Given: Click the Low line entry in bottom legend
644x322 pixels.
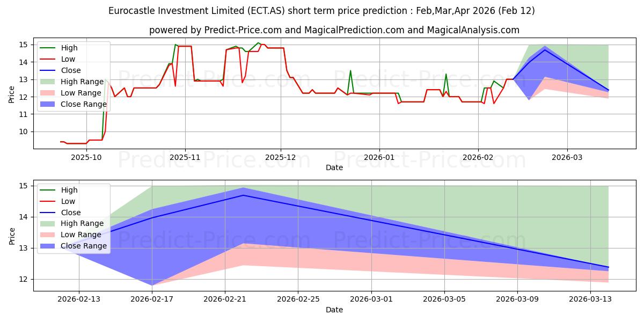Looking at the screenshot, I should pyautogui.click(x=68, y=201).
